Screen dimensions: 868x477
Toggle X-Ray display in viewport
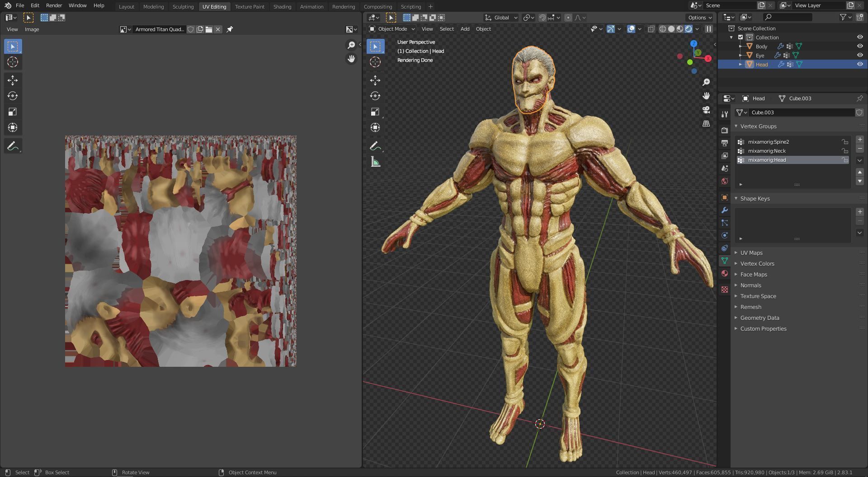651,29
